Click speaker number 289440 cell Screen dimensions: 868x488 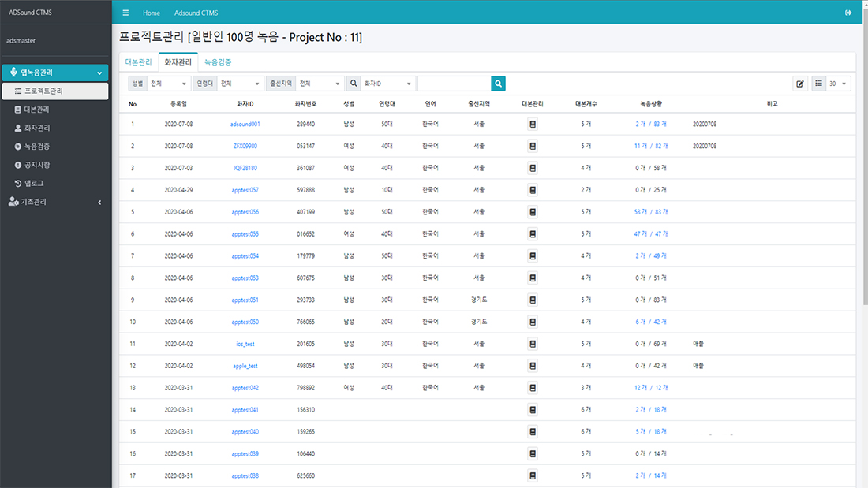pos(305,124)
